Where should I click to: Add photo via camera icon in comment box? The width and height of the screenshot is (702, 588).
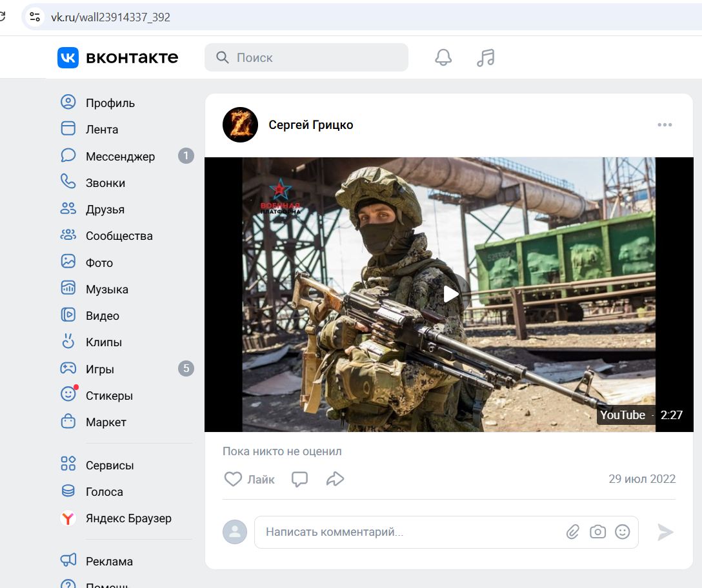click(597, 532)
